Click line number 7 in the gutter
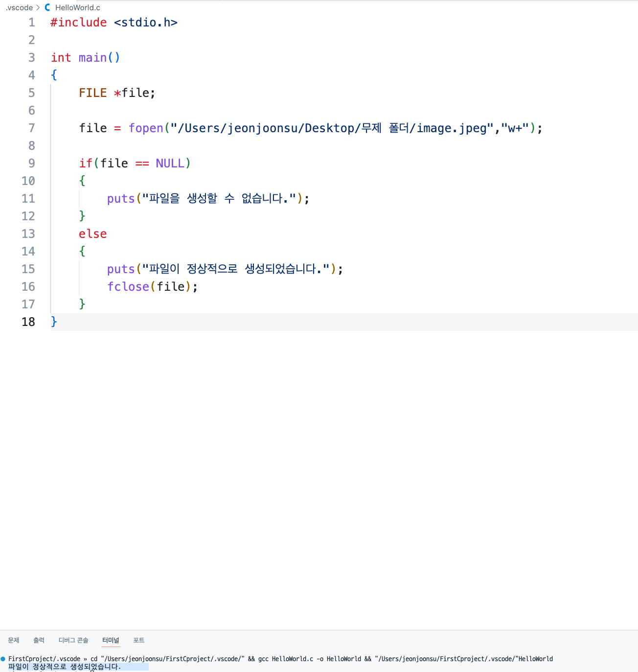 [x=32, y=128]
